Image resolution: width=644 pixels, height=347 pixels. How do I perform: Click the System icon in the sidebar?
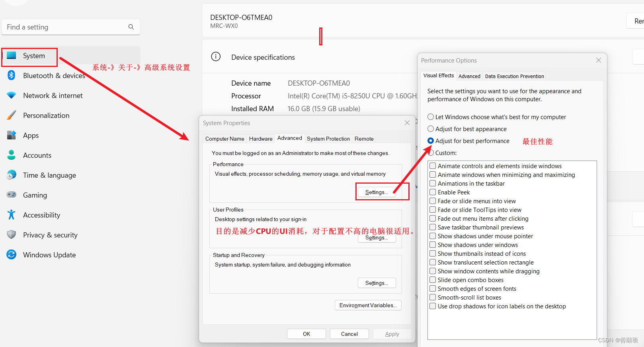[12, 56]
